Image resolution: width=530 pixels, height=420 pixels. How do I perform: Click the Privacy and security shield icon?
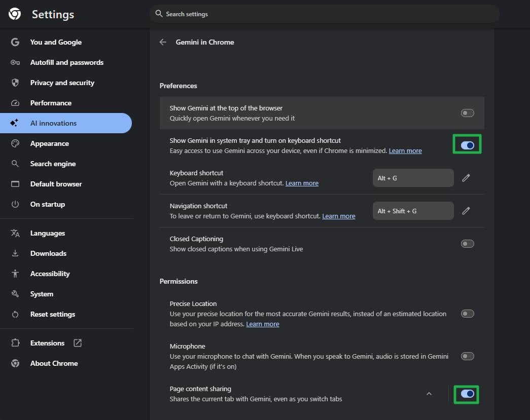15,83
